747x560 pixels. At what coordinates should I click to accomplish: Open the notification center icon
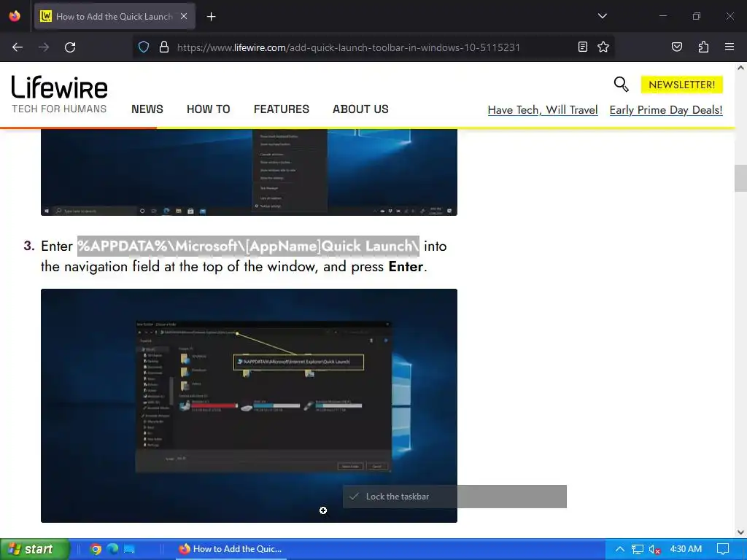point(723,549)
